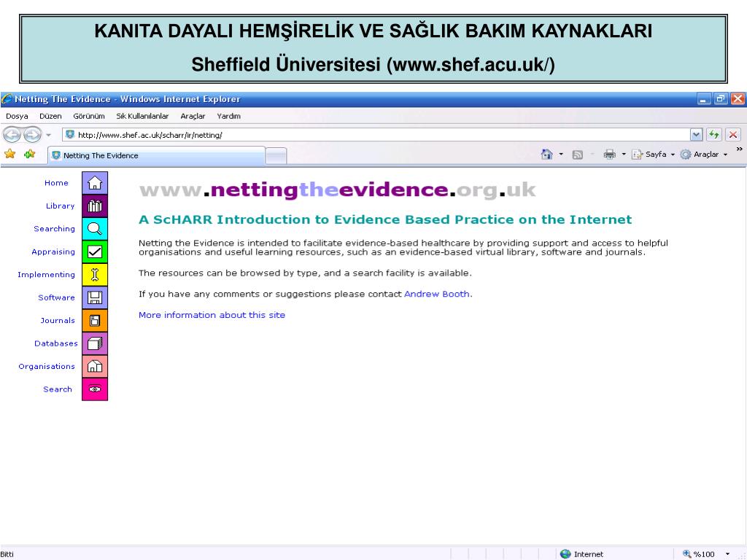
Task: Expand the Print options dropdown arrow
Action: tap(624, 155)
